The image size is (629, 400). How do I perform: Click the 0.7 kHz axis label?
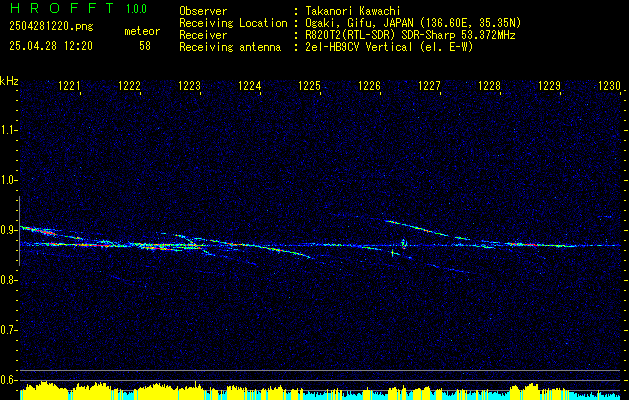8,331
